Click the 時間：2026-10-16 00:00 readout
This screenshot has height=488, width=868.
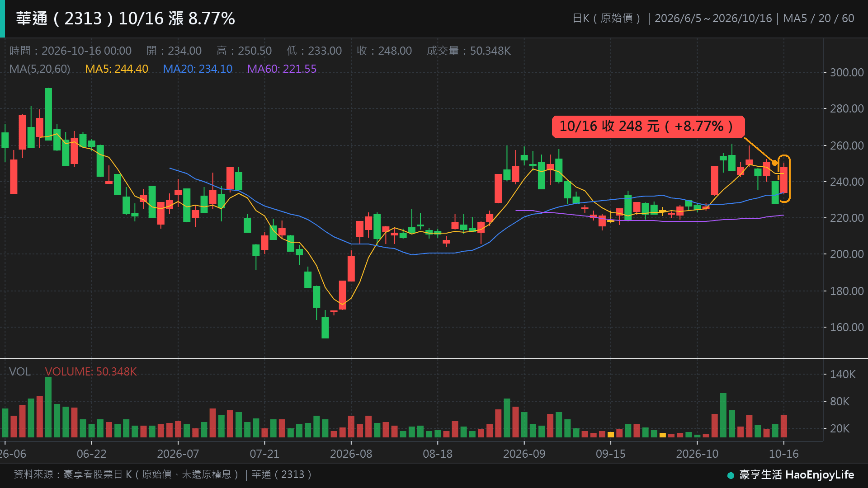(71, 51)
